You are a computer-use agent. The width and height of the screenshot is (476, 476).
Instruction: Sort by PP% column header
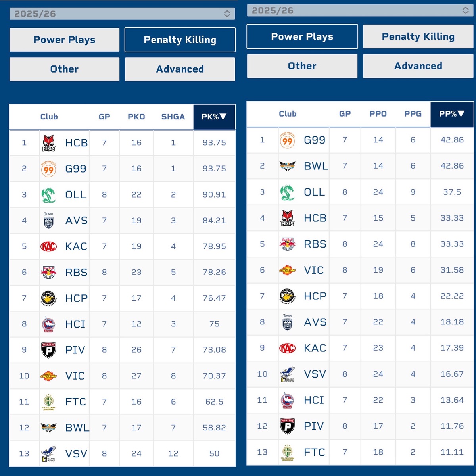pyautogui.click(x=452, y=114)
